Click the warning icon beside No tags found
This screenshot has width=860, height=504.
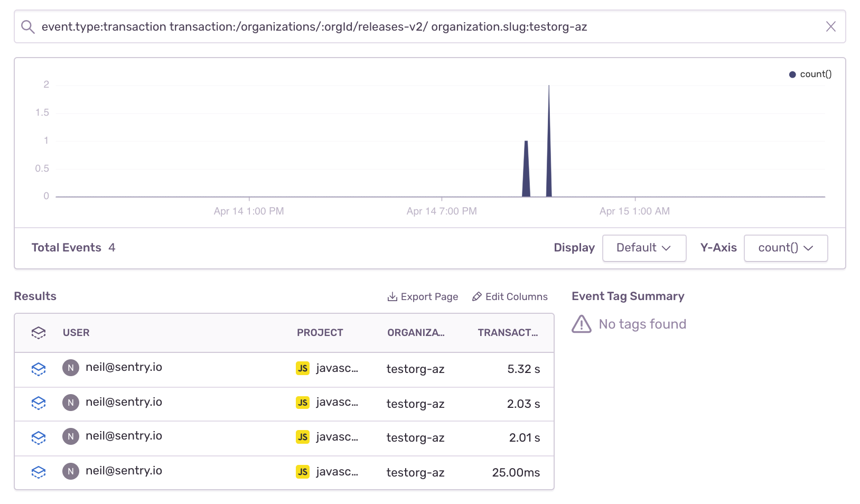(582, 324)
